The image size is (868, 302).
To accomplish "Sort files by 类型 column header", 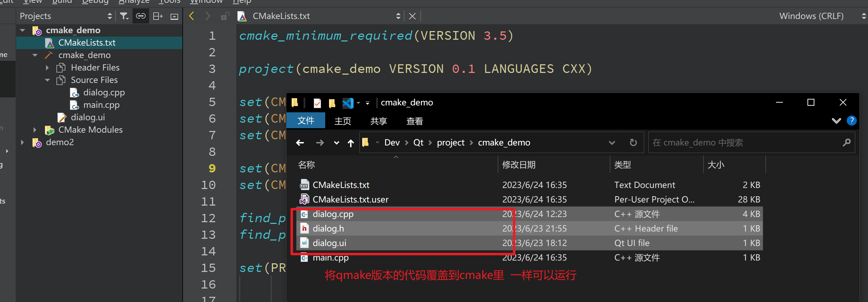I will point(622,165).
